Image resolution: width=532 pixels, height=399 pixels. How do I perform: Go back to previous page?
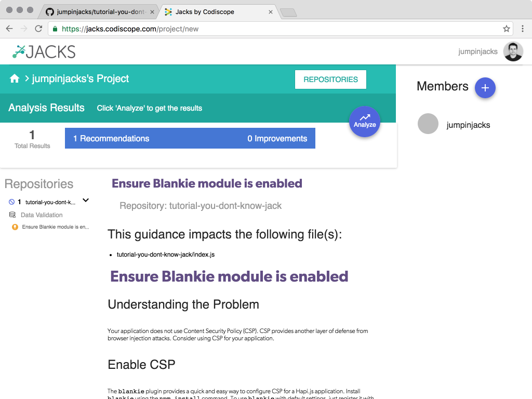click(x=9, y=29)
